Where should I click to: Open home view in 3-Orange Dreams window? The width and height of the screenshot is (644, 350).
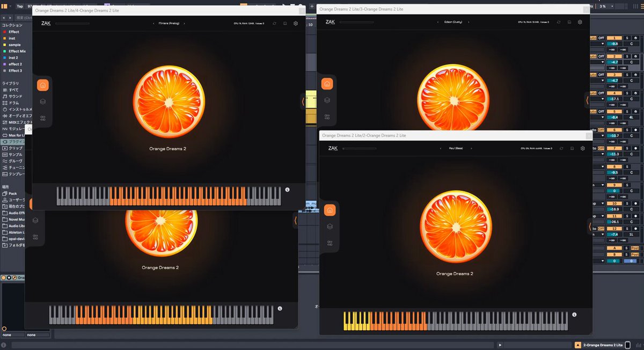point(327,84)
